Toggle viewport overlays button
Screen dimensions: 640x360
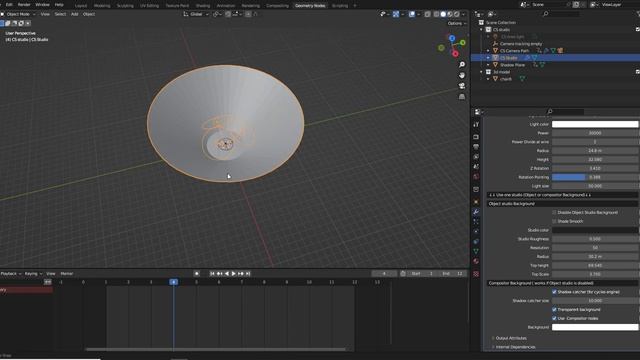click(412, 14)
